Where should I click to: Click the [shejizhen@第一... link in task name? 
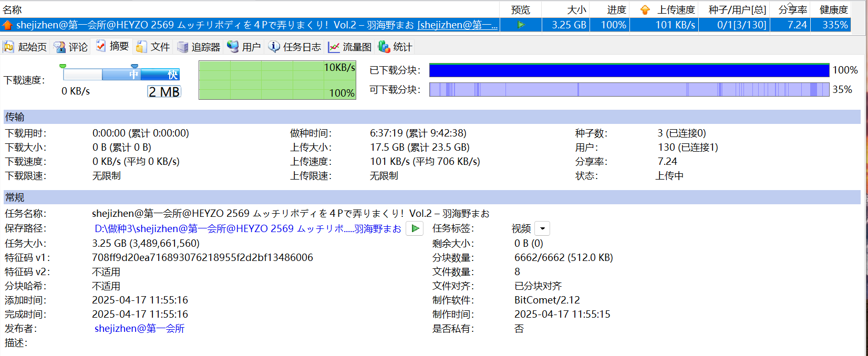tap(458, 25)
